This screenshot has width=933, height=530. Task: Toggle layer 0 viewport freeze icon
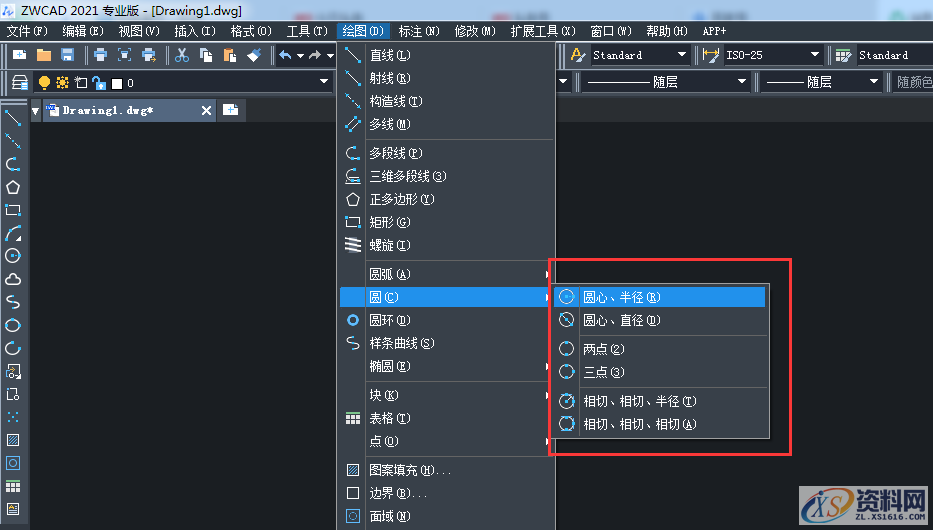[81, 83]
